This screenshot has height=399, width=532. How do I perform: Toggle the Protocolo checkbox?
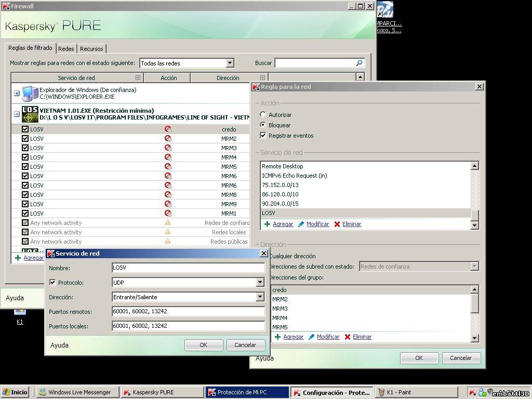click(x=52, y=282)
